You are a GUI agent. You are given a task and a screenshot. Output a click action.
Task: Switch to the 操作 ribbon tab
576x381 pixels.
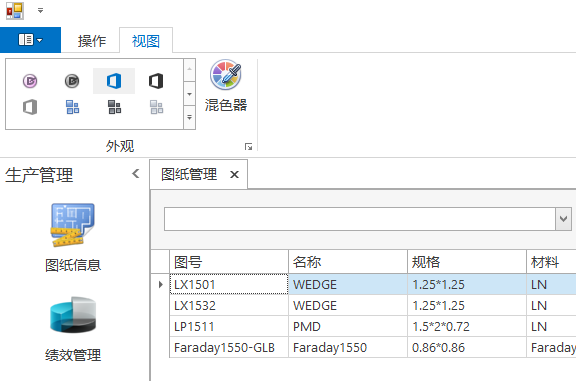tap(92, 41)
